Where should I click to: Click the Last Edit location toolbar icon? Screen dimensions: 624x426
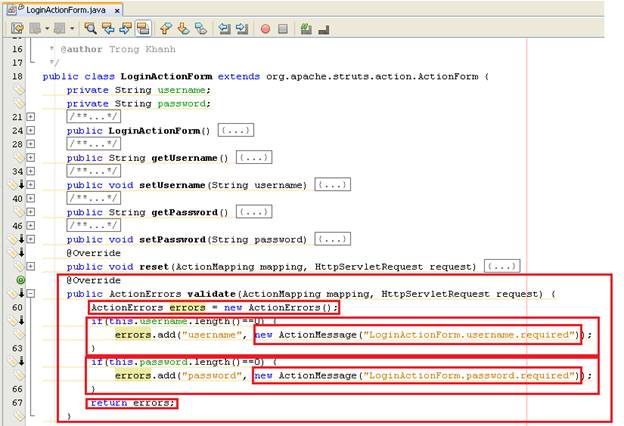pos(18,29)
